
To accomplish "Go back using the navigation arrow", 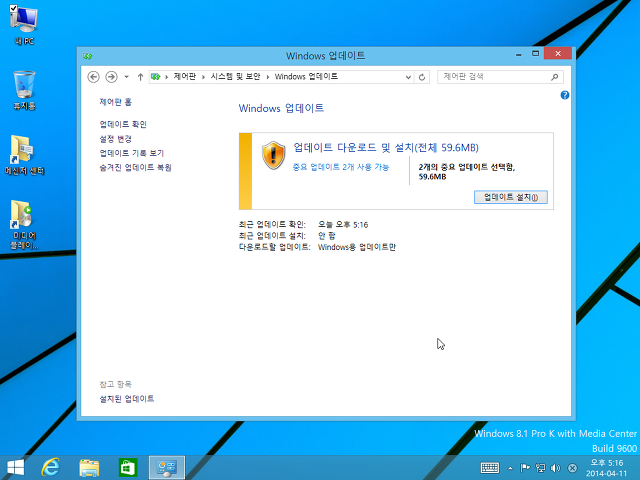I will tap(93, 77).
